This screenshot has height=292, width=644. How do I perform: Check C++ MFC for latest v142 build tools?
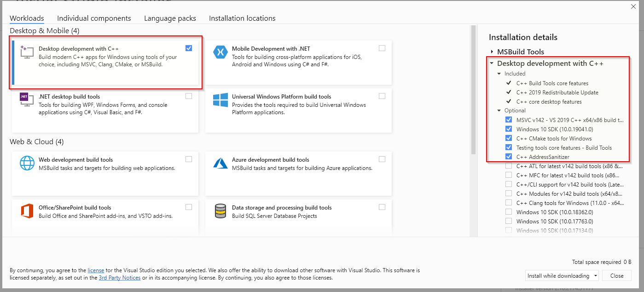pos(509,175)
